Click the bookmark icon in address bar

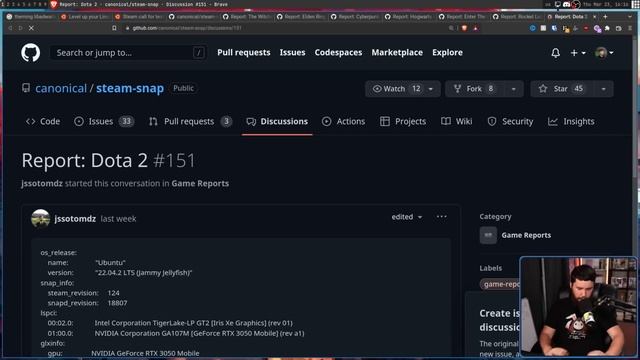[x=114, y=28]
